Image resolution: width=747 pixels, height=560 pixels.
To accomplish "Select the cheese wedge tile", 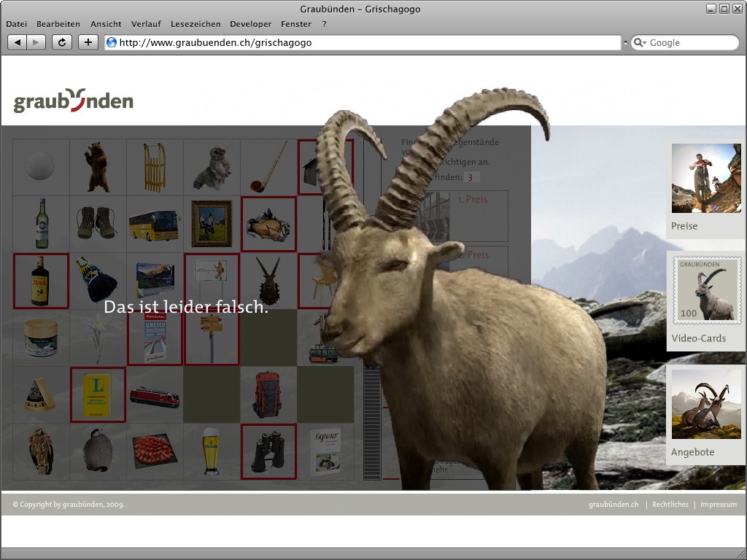I will 41,394.
